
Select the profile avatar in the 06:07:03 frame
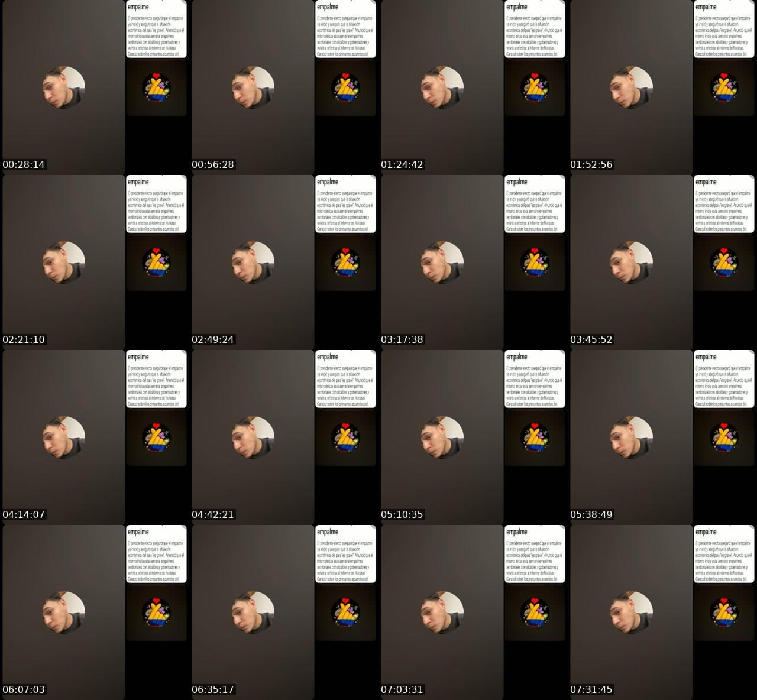point(64,612)
